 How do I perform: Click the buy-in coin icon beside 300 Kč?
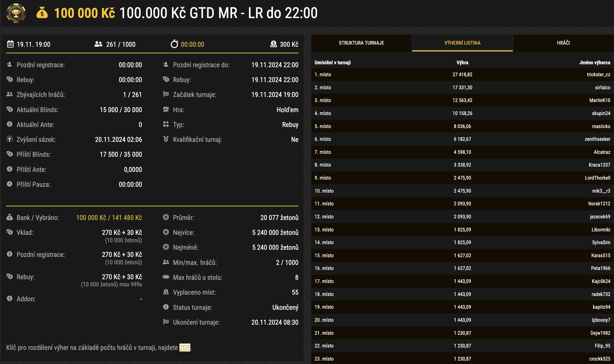coord(273,44)
